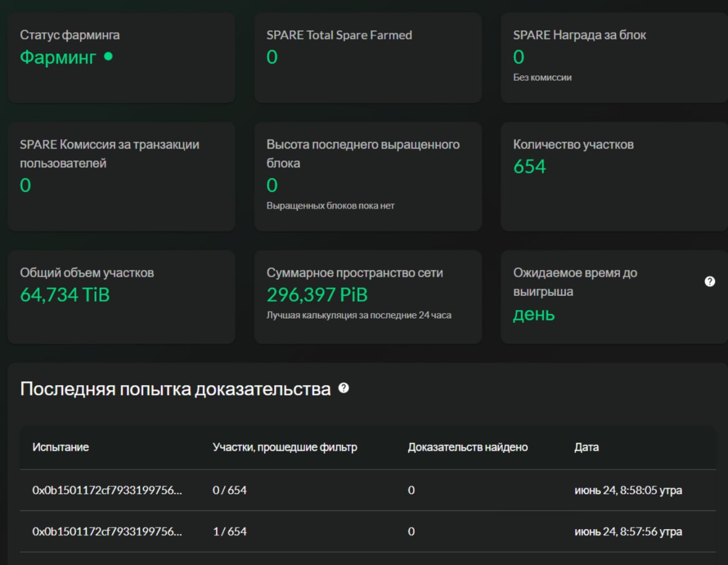Screen dimensions: 728x565
Task: Click the "Испытание" column header
Action: [60, 447]
